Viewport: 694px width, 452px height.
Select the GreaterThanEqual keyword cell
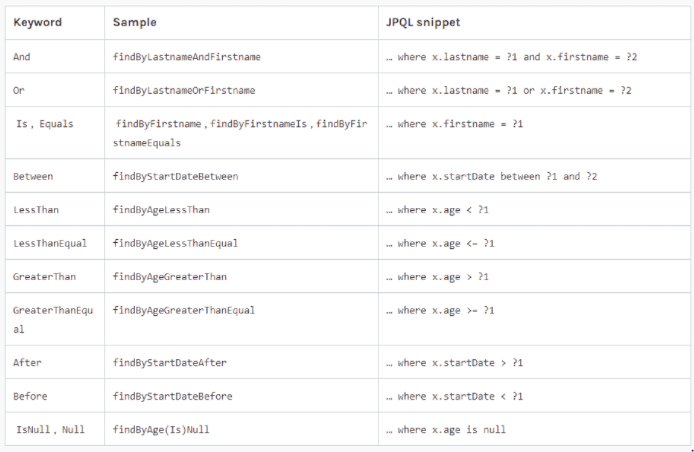click(53, 320)
